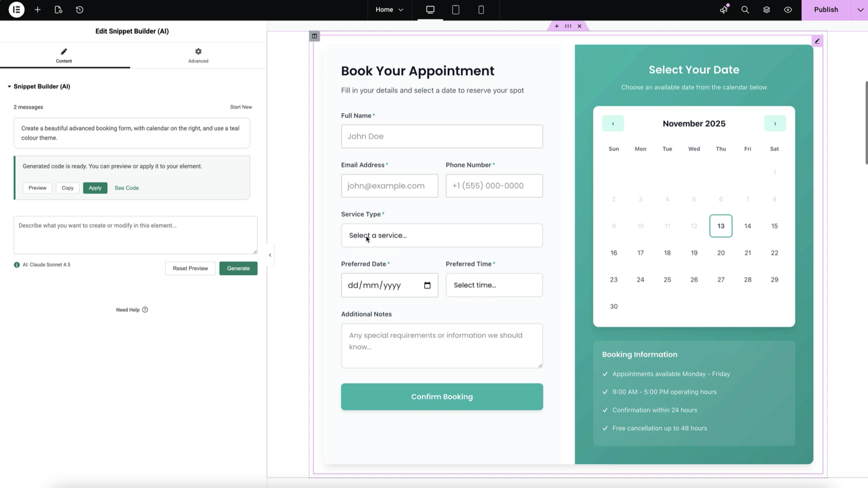
Task: Switch to the Advanced tab
Action: pos(198,55)
